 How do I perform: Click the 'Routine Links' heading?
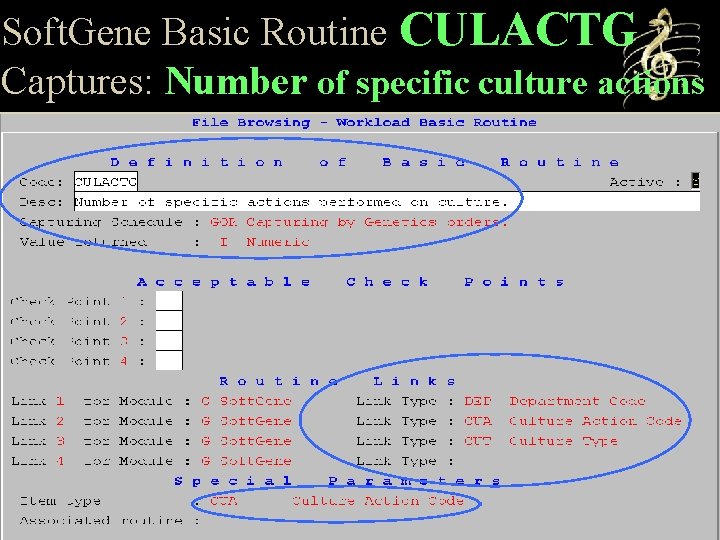pyautogui.click(x=338, y=381)
